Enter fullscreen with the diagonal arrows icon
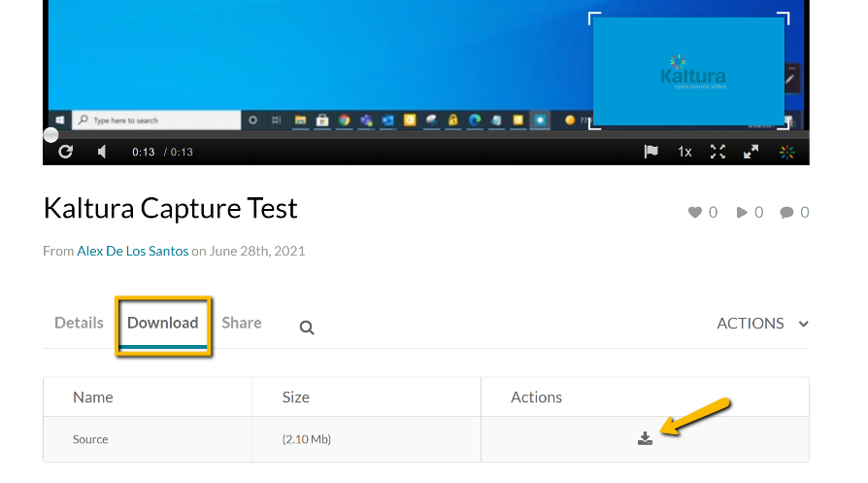Viewport: 868px width, 483px height. 751,152
